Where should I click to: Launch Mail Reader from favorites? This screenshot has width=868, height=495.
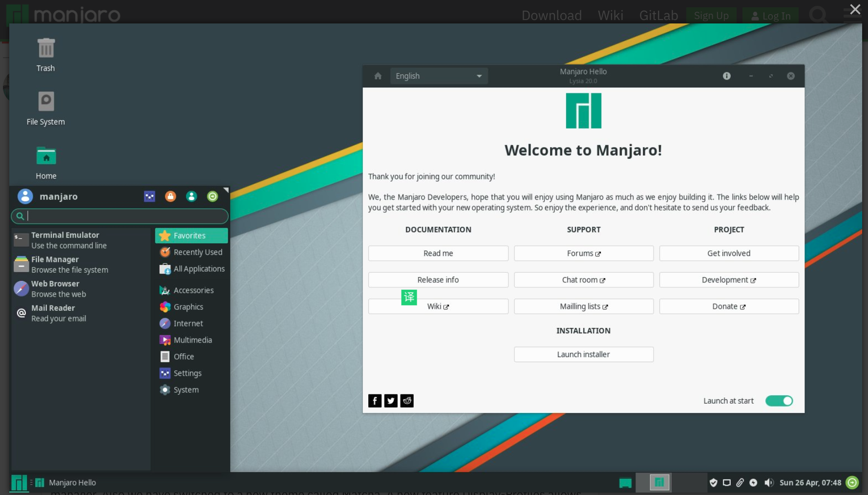pos(81,313)
